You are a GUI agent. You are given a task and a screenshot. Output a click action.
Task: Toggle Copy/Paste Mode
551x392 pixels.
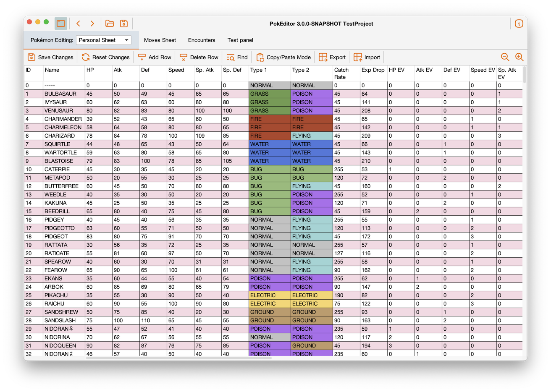[x=283, y=57]
